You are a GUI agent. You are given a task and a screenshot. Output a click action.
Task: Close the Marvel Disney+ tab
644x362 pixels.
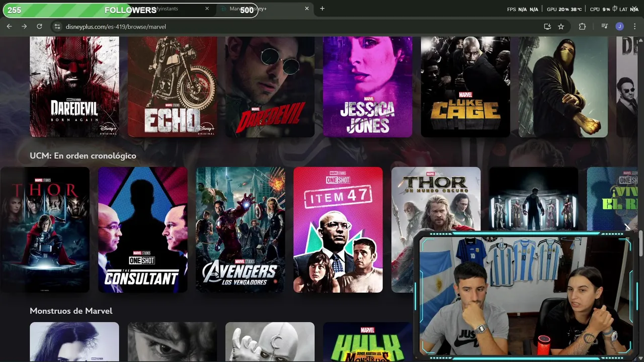[x=307, y=9]
